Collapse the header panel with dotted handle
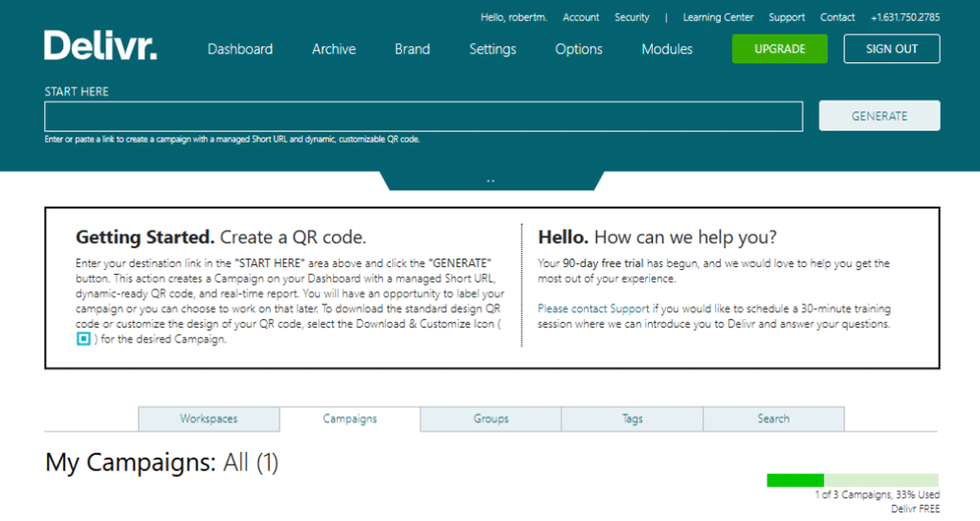 click(x=491, y=181)
